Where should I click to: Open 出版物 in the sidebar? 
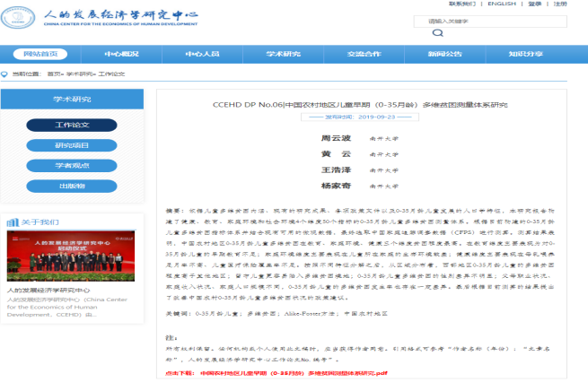click(x=72, y=187)
